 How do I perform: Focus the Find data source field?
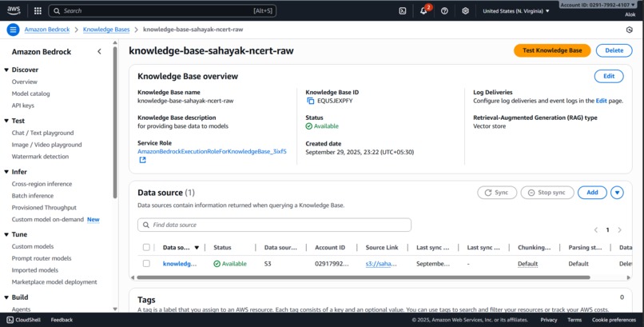tap(274, 225)
